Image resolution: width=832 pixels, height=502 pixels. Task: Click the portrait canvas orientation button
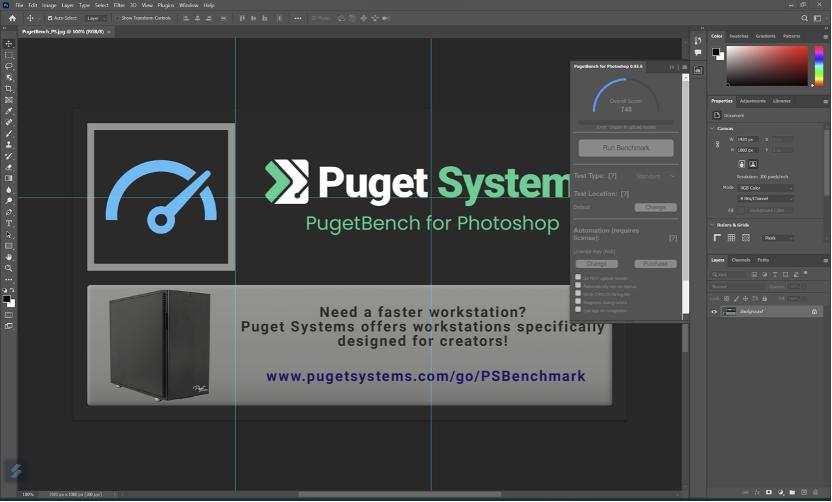[x=742, y=164]
